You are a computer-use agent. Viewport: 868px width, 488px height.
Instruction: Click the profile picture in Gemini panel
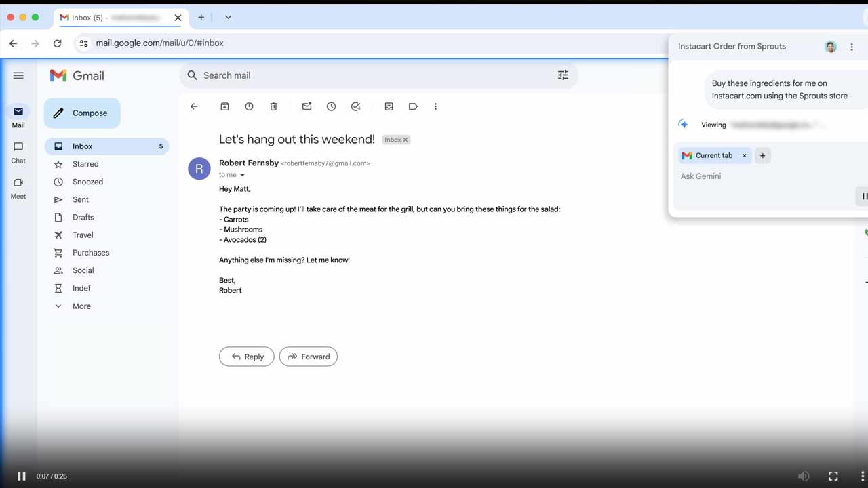(831, 47)
